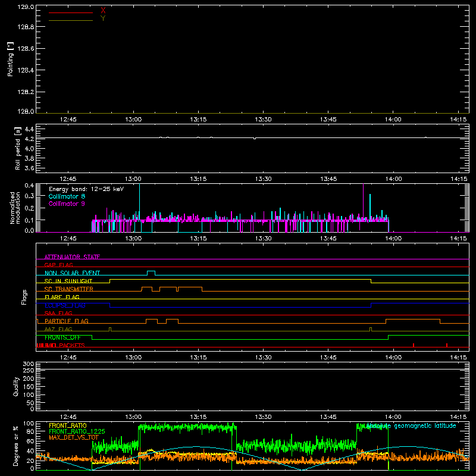Select the SAA_FLAG label
The height and width of the screenshot is (476, 476).
tap(58, 313)
